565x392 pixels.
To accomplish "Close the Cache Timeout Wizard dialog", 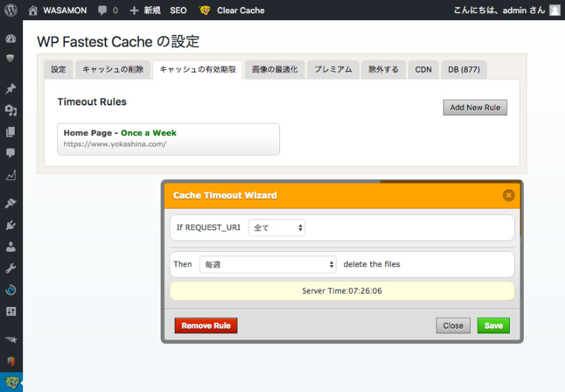I will [508, 195].
